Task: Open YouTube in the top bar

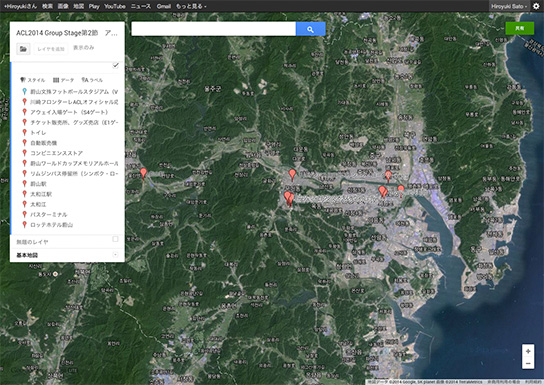Action: (115, 6)
